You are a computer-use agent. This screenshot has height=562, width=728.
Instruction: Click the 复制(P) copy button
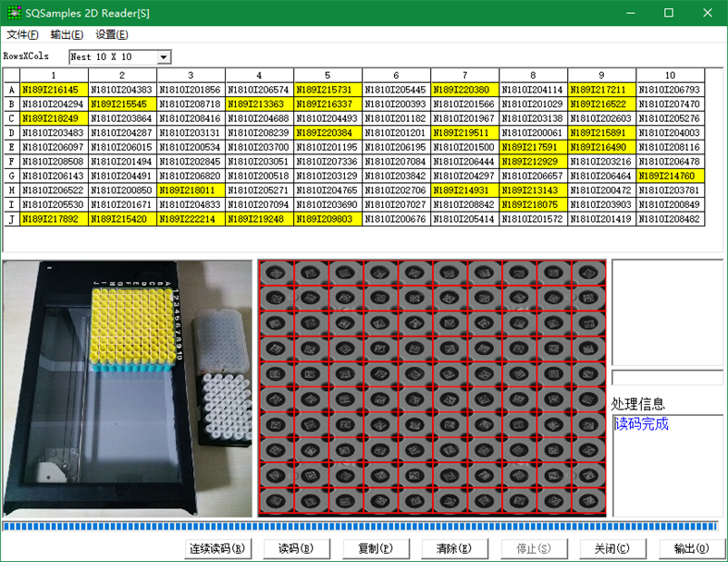(x=376, y=548)
